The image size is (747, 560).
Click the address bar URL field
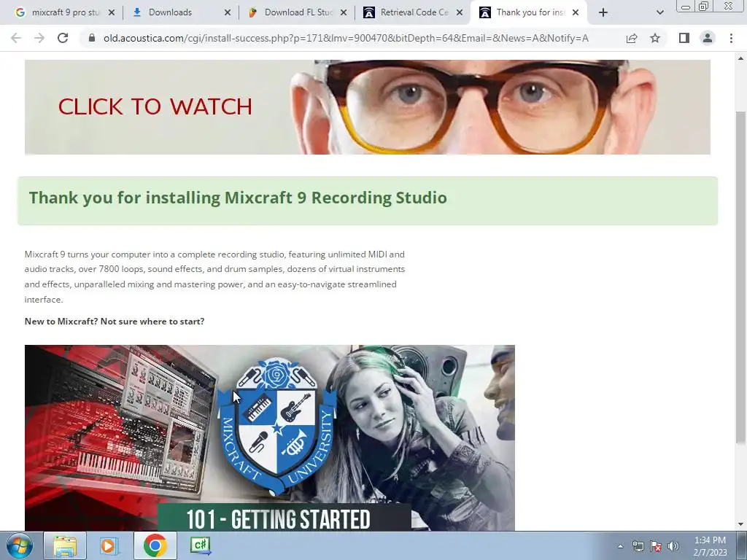click(346, 38)
